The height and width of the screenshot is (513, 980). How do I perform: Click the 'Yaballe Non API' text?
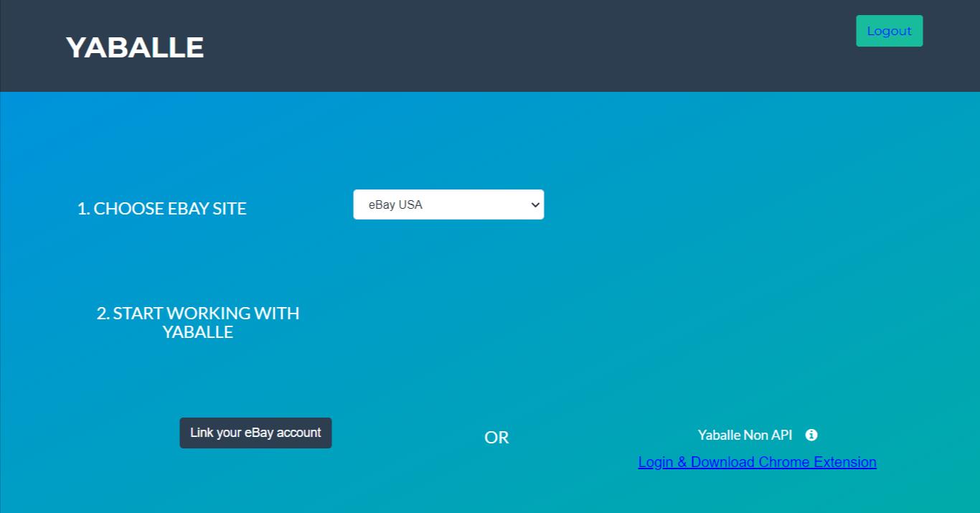745,435
